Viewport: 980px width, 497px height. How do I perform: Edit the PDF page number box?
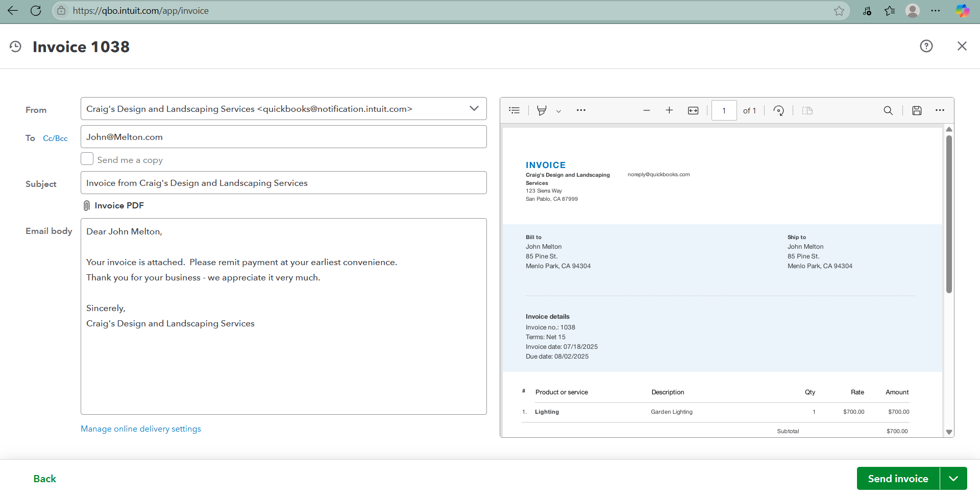[724, 110]
